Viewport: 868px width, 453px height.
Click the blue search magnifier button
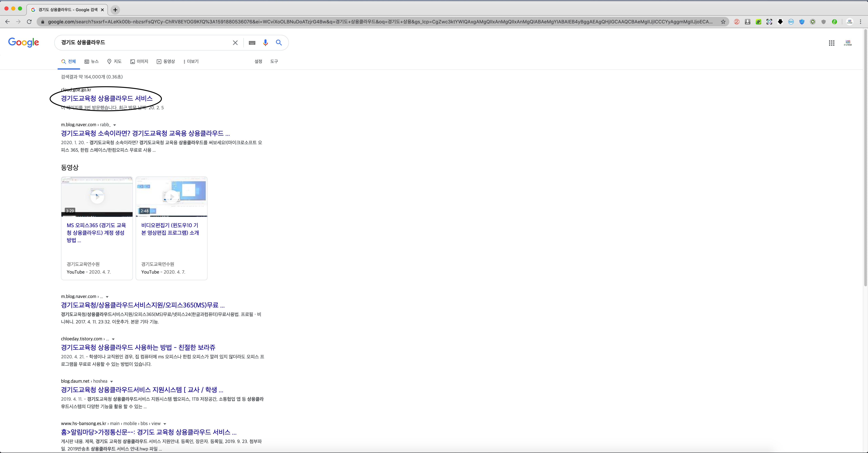point(279,43)
